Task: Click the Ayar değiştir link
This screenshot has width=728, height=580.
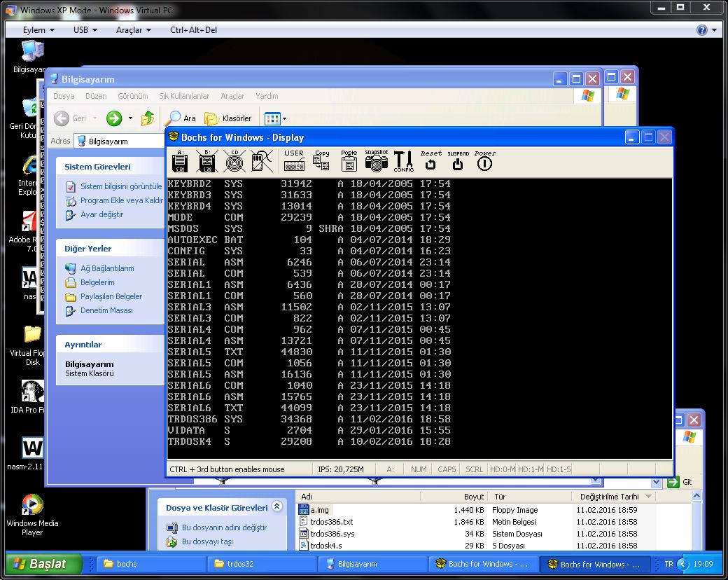Action: point(101,214)
